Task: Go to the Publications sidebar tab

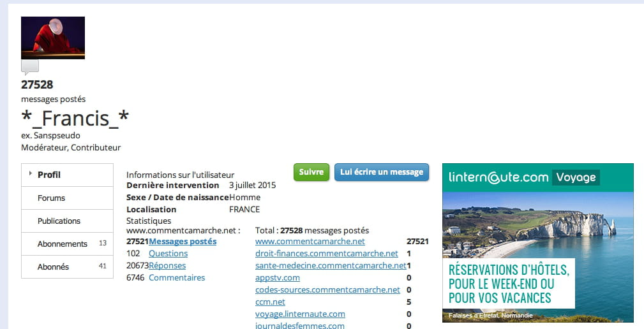Action: coord(68,221)
